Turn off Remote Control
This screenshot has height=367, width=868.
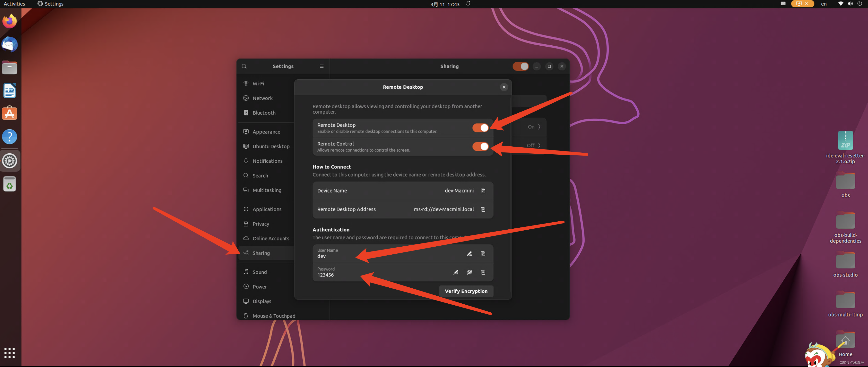(480, 146)
